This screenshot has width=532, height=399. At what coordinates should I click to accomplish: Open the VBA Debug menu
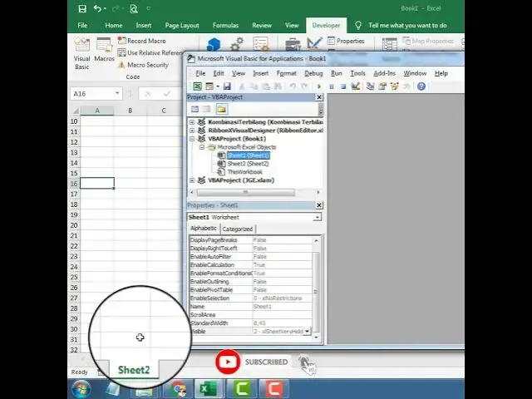pos(313,73)
